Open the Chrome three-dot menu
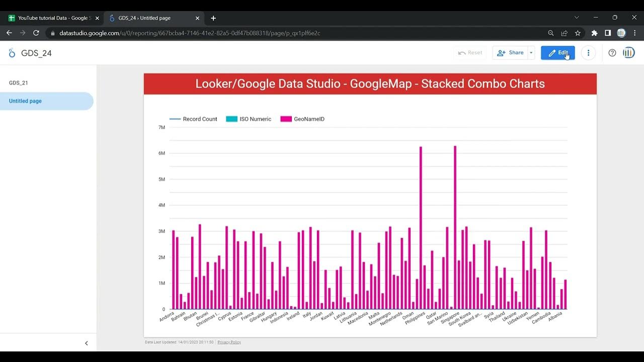 634,33
